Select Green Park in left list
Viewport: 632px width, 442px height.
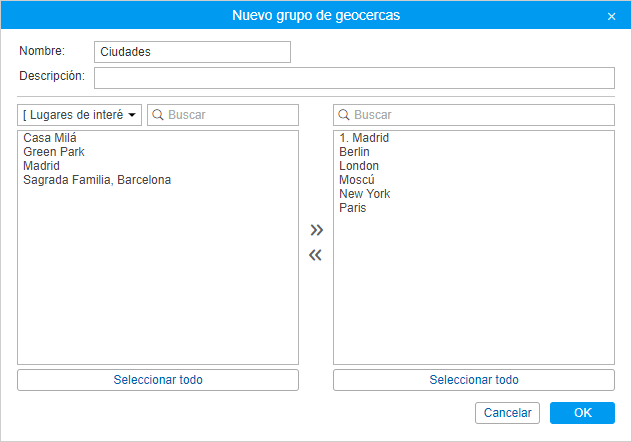[x=54, y=152]
